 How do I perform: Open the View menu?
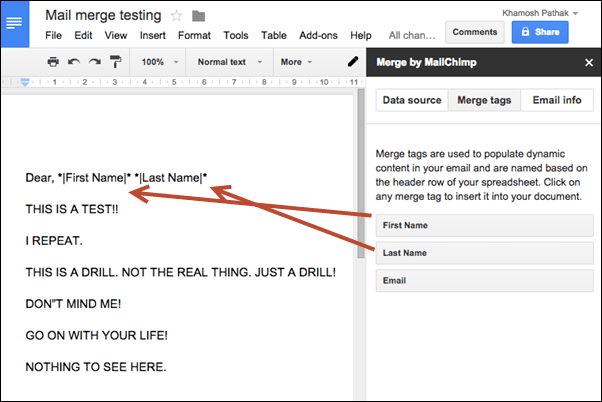(116, 35)
